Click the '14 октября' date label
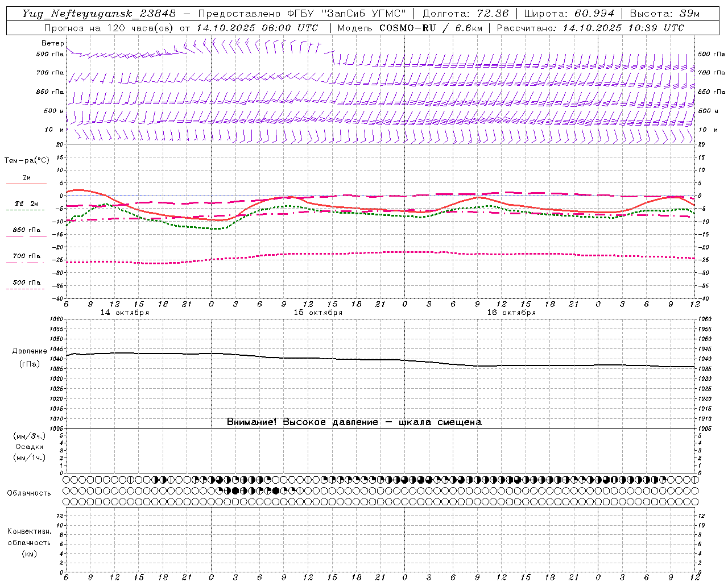The width and height of the screenshot is (728, 582). pyautogui.click(x=125, y=313)
